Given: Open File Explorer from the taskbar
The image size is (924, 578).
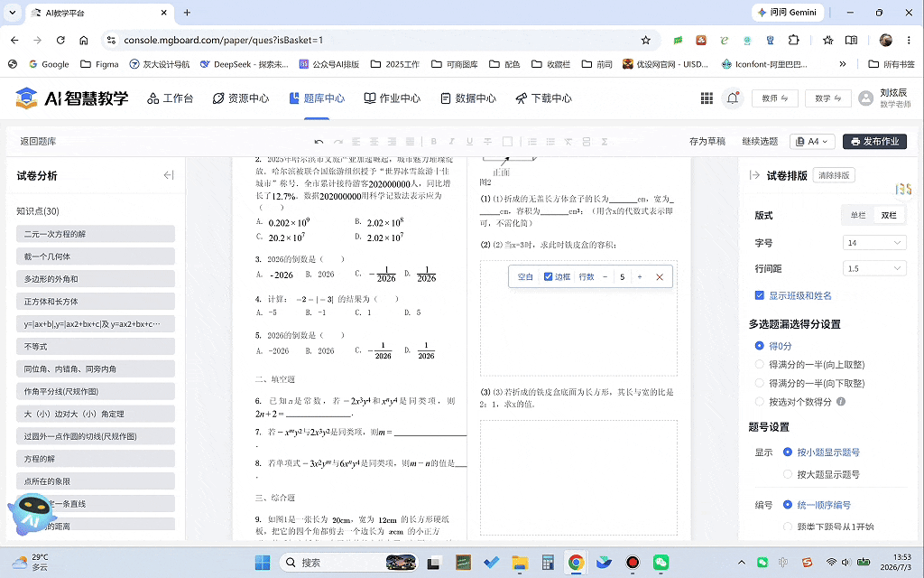Looking at the screenshot, I should tap(519, 563).
